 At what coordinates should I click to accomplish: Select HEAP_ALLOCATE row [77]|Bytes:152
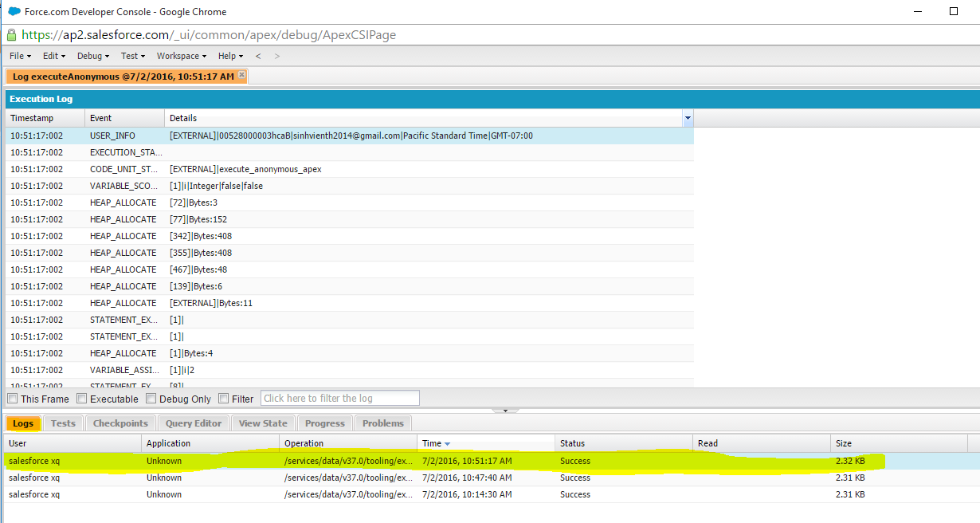tap(350, 219)
